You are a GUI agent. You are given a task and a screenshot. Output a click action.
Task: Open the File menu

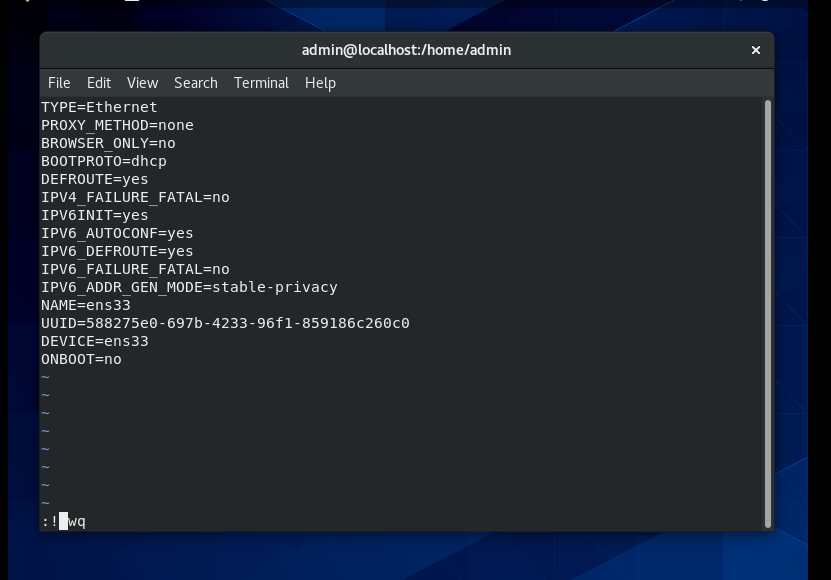click(59, 83)
